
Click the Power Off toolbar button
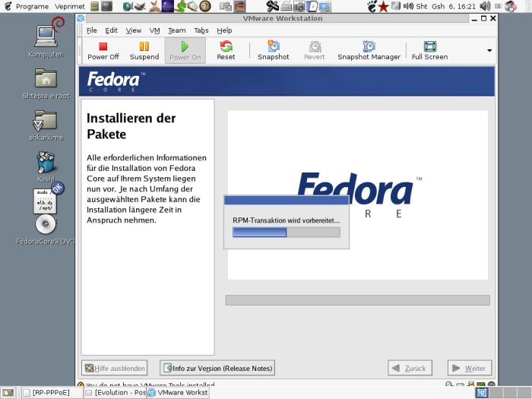click(103, 51)
